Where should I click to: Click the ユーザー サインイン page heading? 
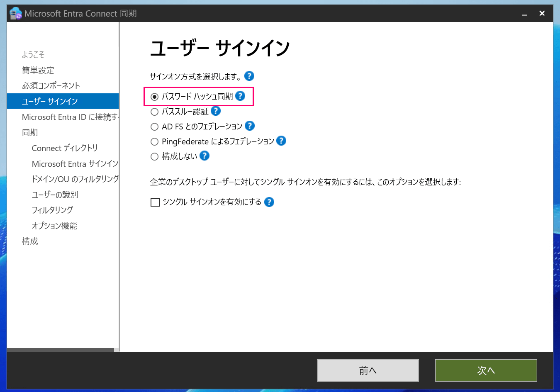click(x=220, y=48)
